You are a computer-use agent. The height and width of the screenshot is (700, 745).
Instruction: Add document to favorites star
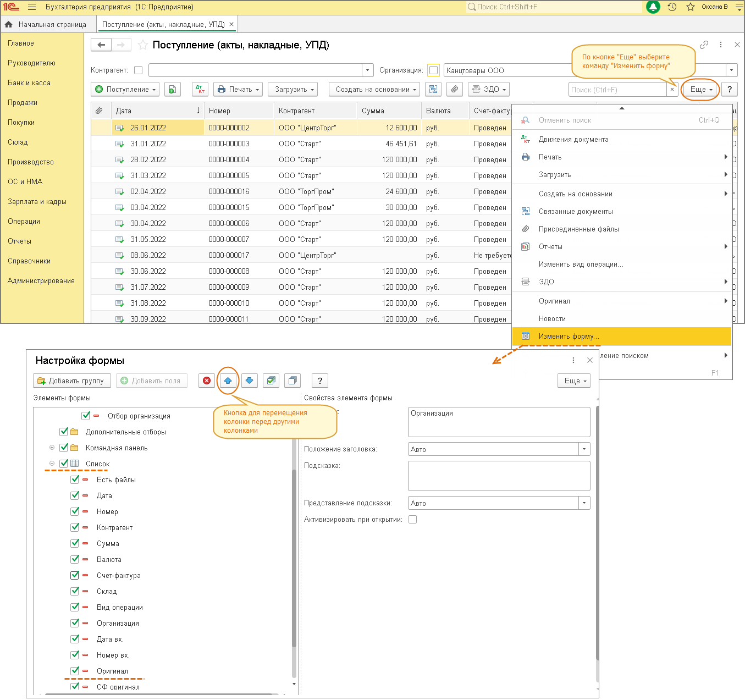click(142, 45)
